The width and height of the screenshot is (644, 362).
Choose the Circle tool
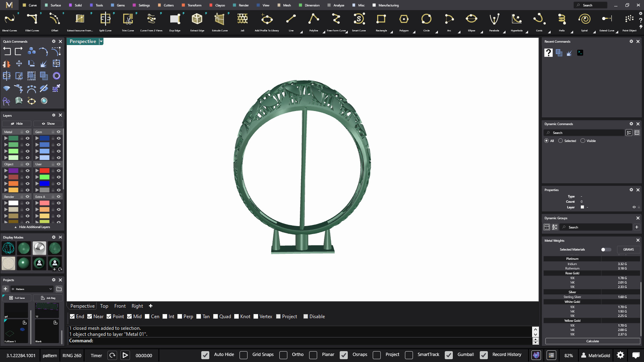[426, 22]
